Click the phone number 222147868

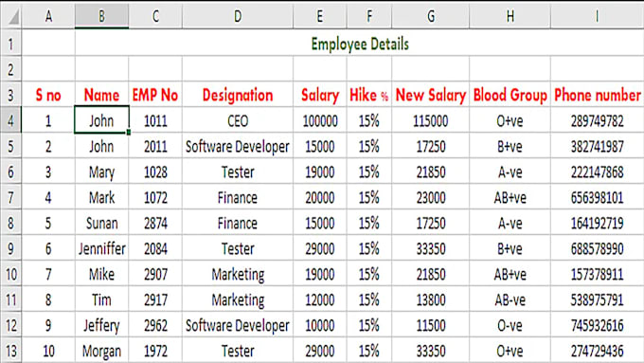pos(598,172)
